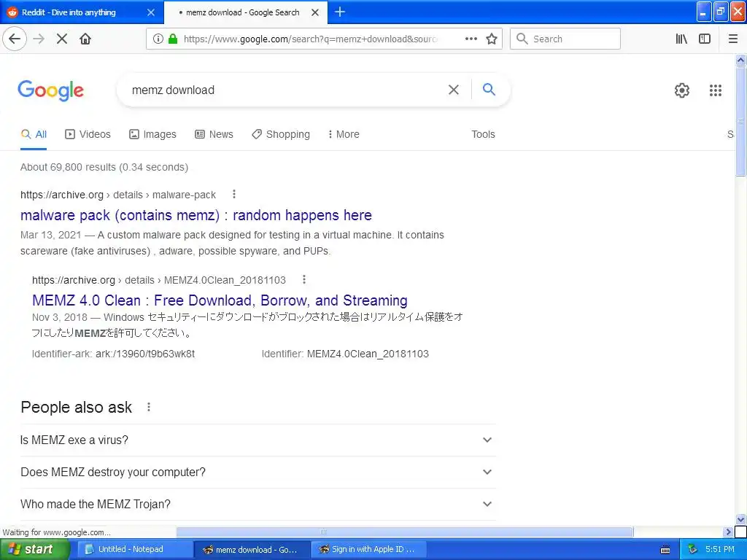Click the tray icon beside the clock
The width and height of the screenshot is (747, 560).
[x=693, y=549]
